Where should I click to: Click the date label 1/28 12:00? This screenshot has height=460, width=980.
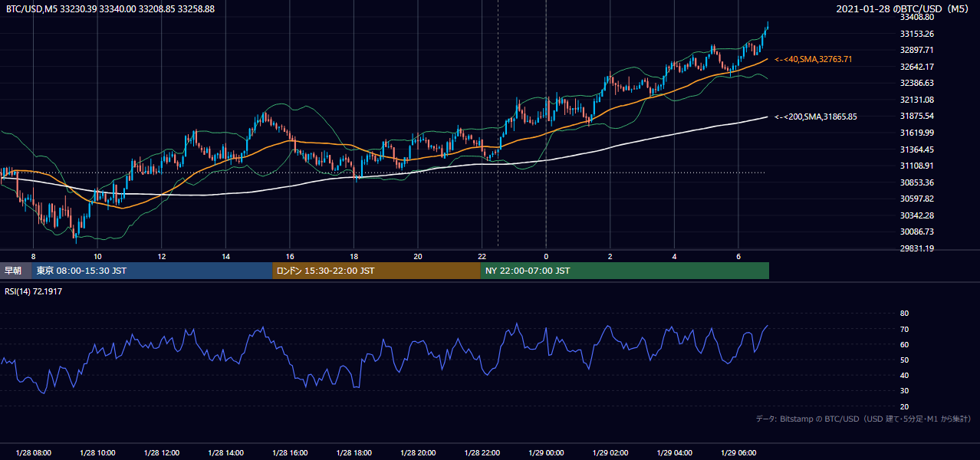(x=162, y=453)
